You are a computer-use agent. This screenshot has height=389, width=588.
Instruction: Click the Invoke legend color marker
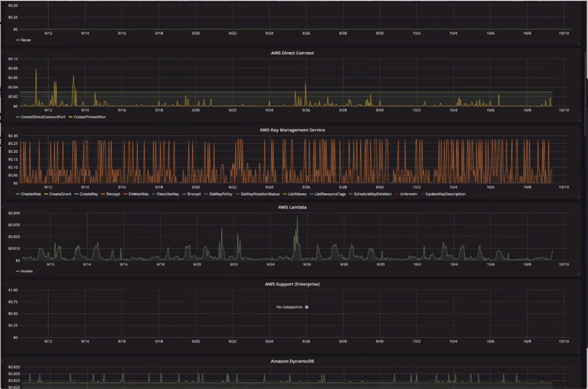17,271
